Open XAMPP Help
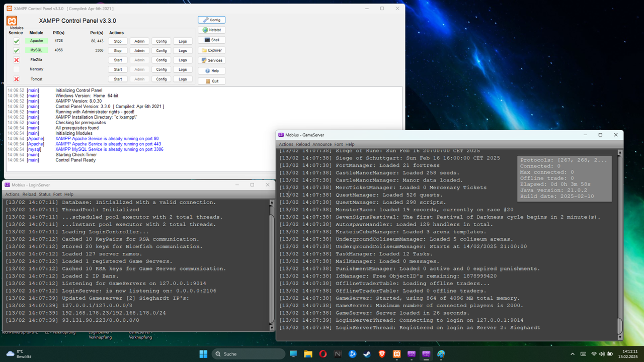Screen dimensions: 644x362 point(211,70)
